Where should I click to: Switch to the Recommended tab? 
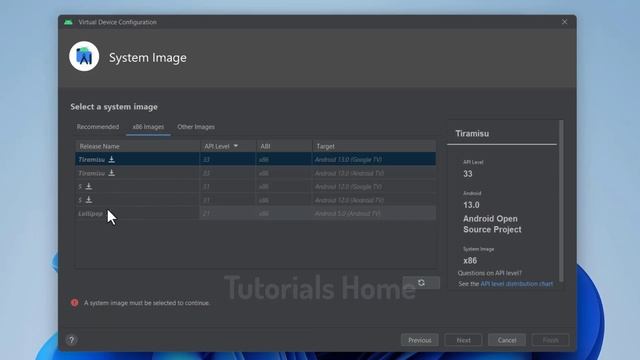98,127
